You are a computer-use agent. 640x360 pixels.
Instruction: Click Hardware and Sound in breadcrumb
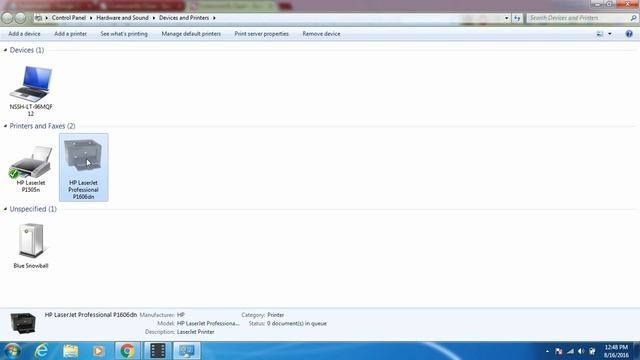pos(122,18)
